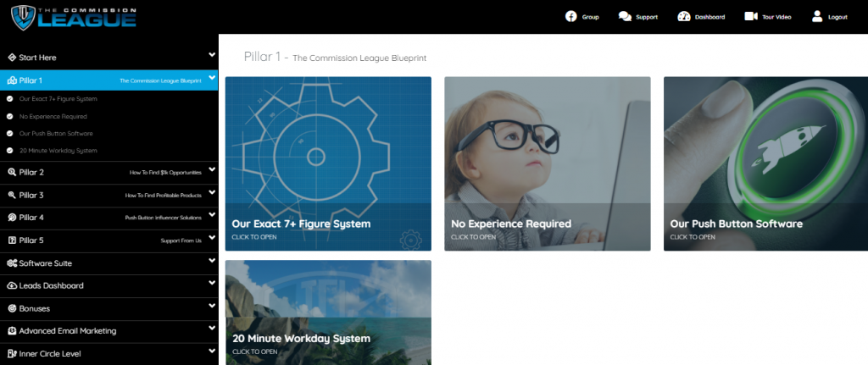Screen dimensions: 868x365
Task: Toggle checkmark beside No Experience Required
Action: [10, 117]
